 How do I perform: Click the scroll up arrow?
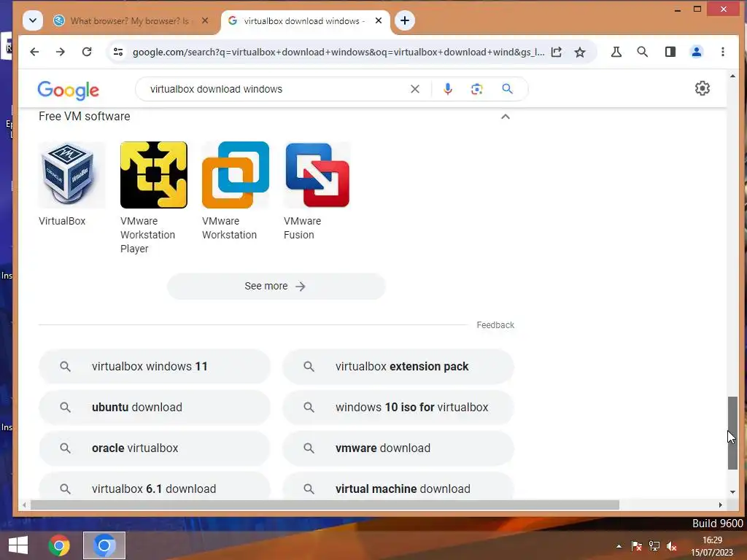click(x=732, y=76)
